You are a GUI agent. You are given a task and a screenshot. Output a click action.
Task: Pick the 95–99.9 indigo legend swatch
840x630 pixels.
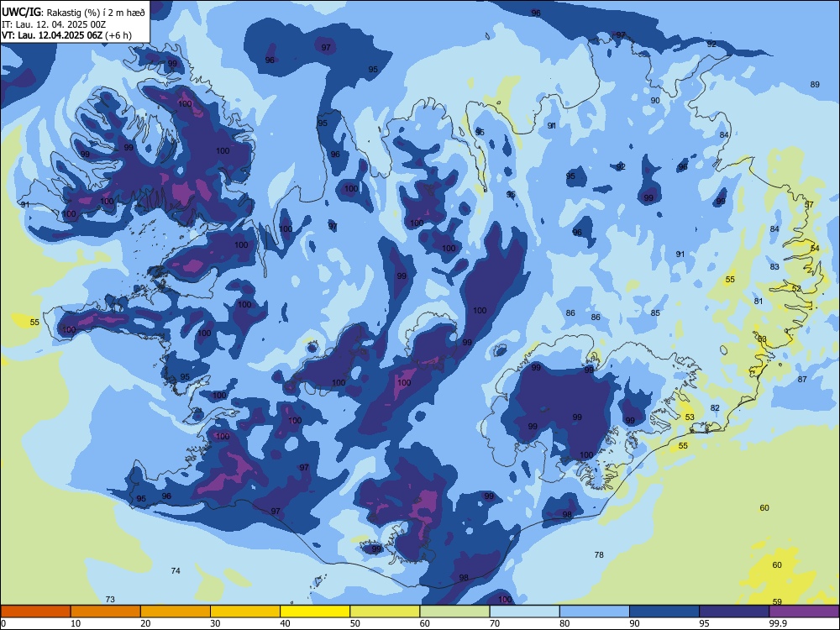pos(734,612)
